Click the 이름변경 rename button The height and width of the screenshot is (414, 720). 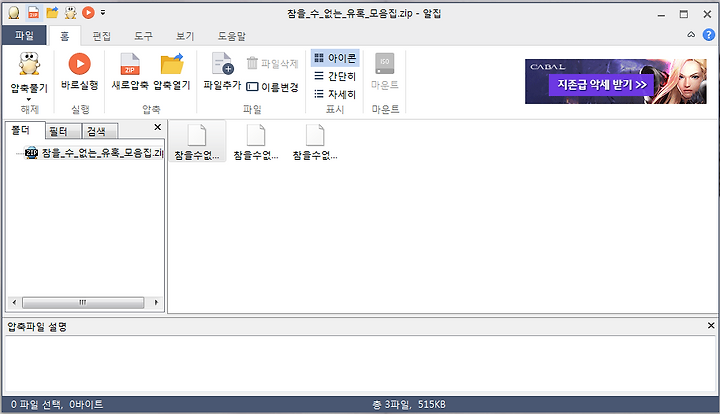click(x=272, y=87)
